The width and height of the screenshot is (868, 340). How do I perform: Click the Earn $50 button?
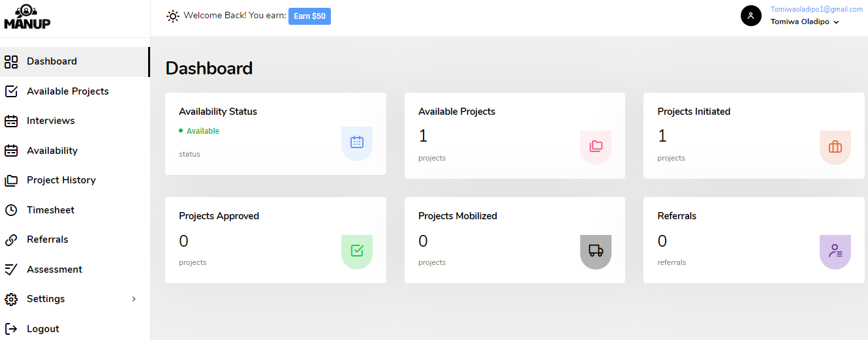[309, 16]
